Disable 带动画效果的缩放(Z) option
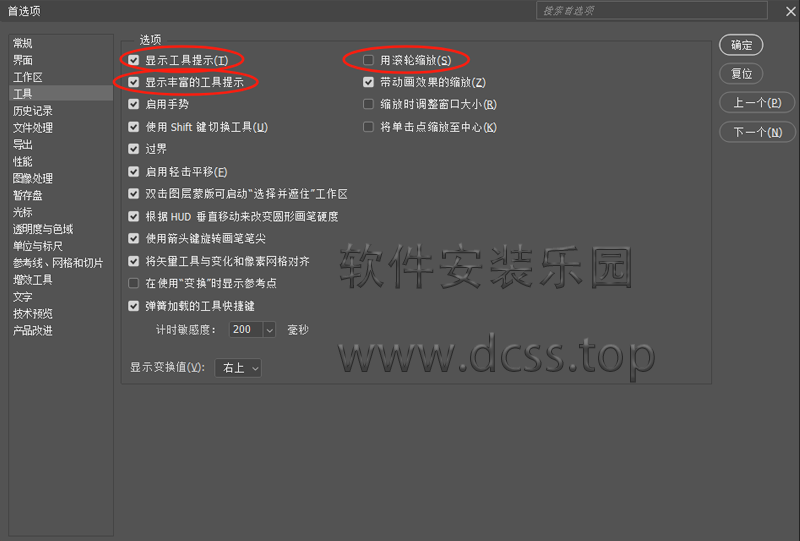This screenshot has height=541, width=800. click(368, 82)
